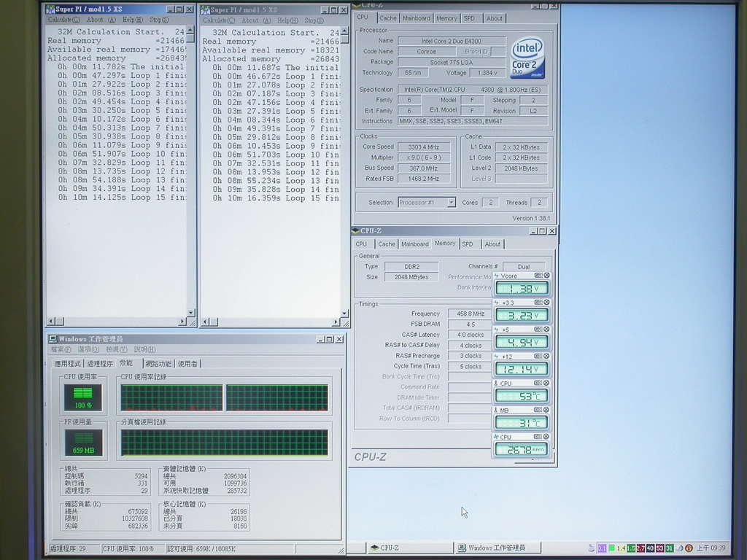Close the +3.3 voltage gadget
The image size is (747, 560).
(547, 303)
